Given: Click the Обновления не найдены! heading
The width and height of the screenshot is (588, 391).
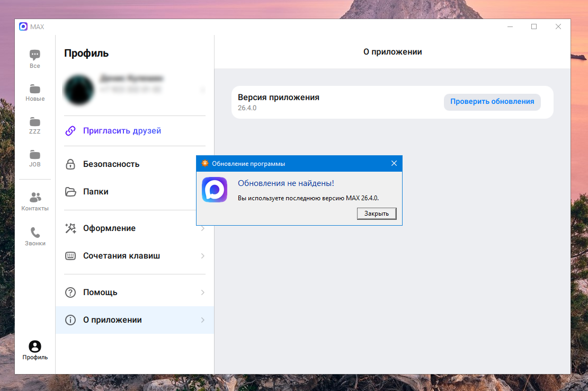Looking at the screenshot, I should (286, 183).
